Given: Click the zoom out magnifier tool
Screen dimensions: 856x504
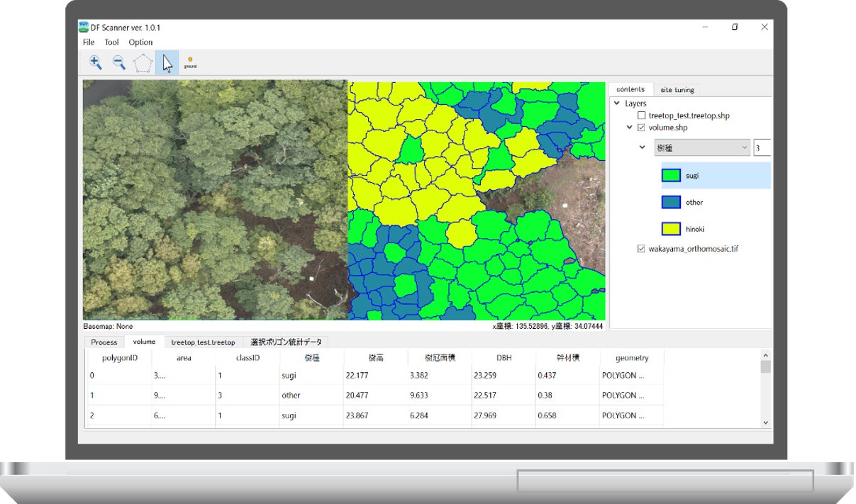Looking at the screenshot, I should 119,63.
